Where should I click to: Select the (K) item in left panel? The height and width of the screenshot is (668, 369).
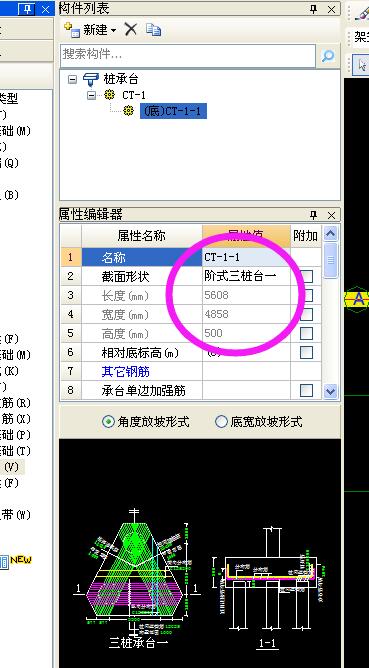coord(9,371)
